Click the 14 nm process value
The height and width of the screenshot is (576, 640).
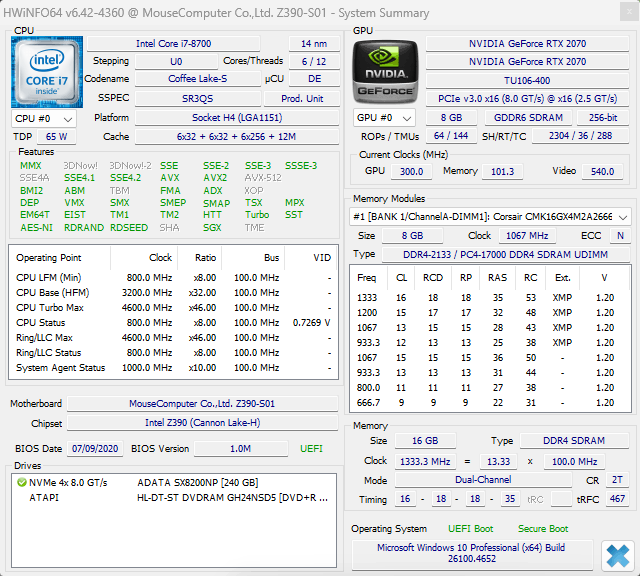pos(314,44)
